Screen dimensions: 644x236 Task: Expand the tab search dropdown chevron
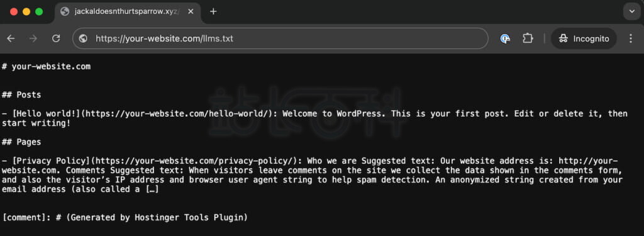[x=631, y=11]
